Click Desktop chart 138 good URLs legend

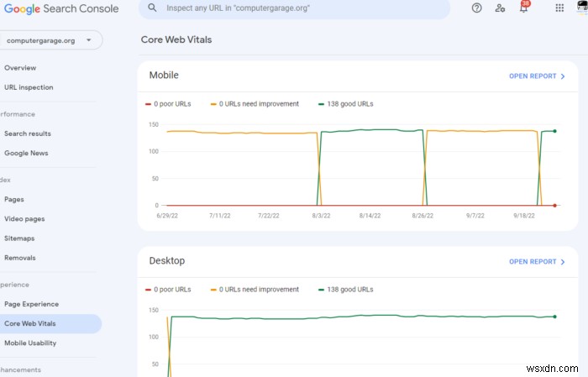(x=346, y=290)
